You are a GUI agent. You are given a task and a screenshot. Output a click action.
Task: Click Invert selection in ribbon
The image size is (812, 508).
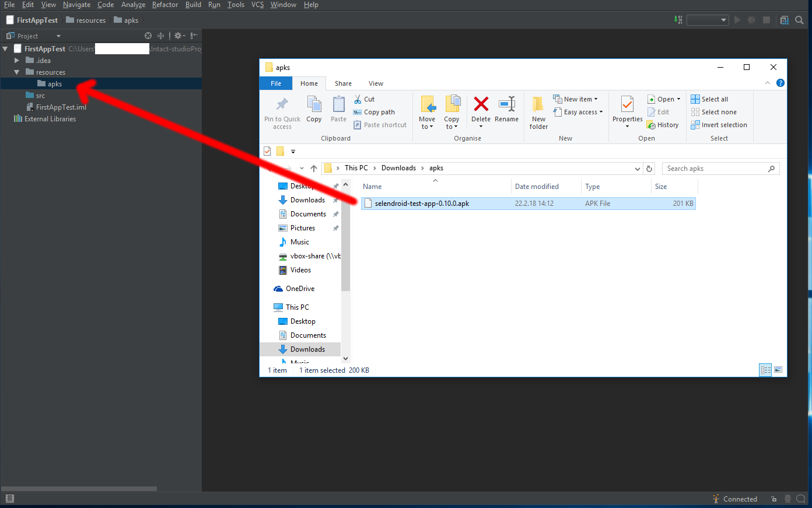point(719,125)
